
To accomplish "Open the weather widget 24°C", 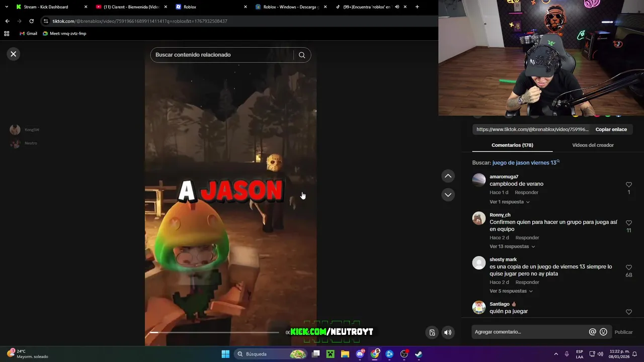I will pyautogui.click(x=28, y=354).
